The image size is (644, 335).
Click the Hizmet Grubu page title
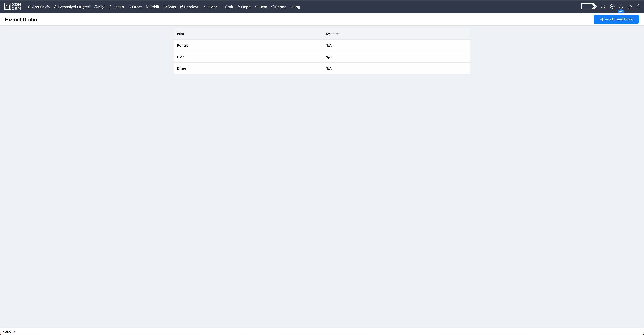pyautogui.click(x=21, y=20)
